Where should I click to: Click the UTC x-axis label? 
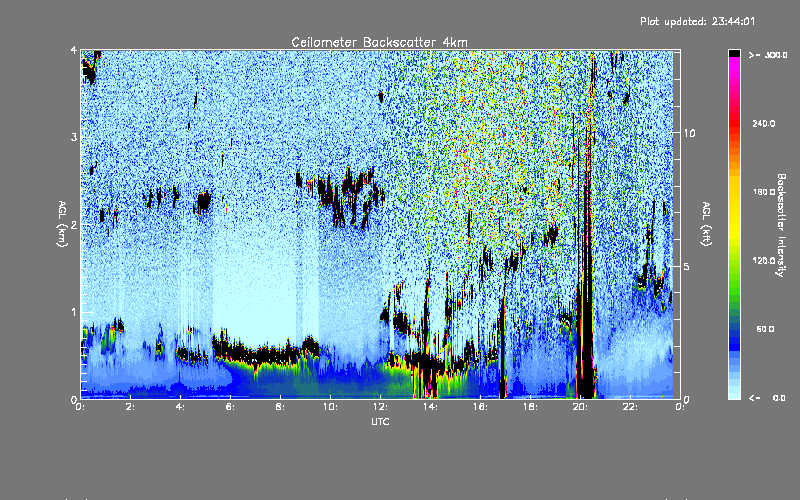(380, 422)
